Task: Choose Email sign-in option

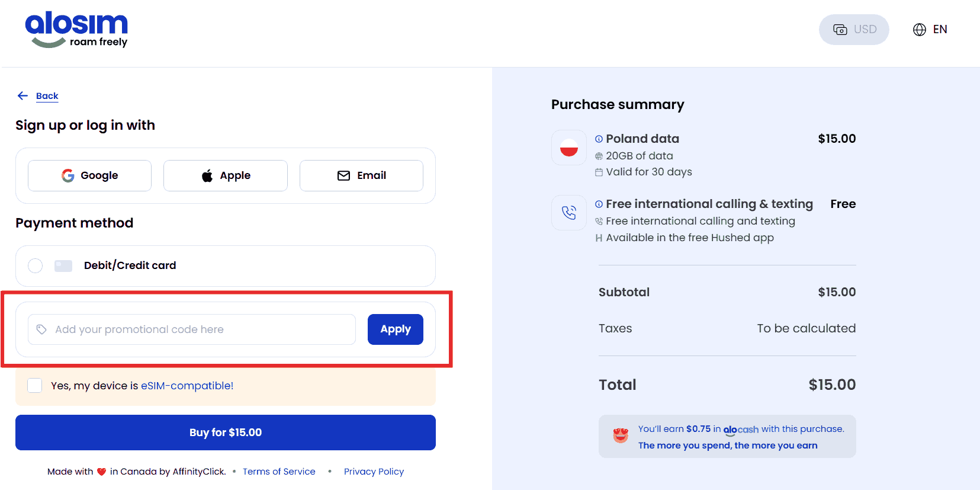Action: (361, 176)
